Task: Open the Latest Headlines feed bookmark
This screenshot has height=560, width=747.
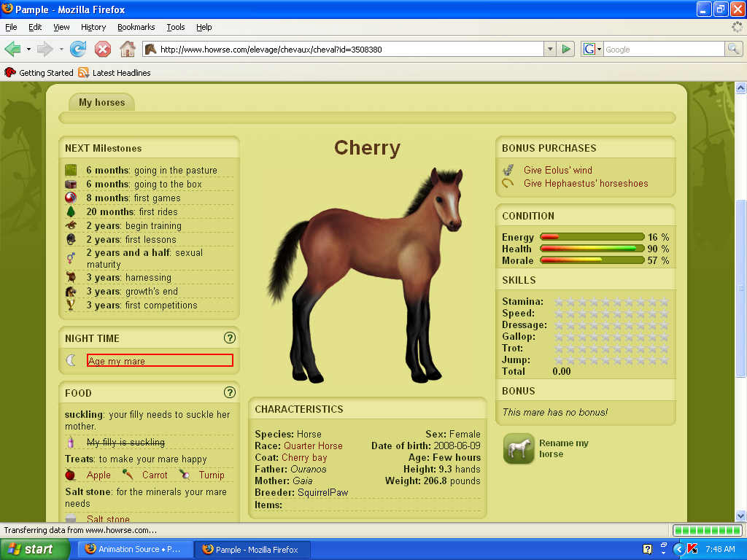Action: click(115, 73)
